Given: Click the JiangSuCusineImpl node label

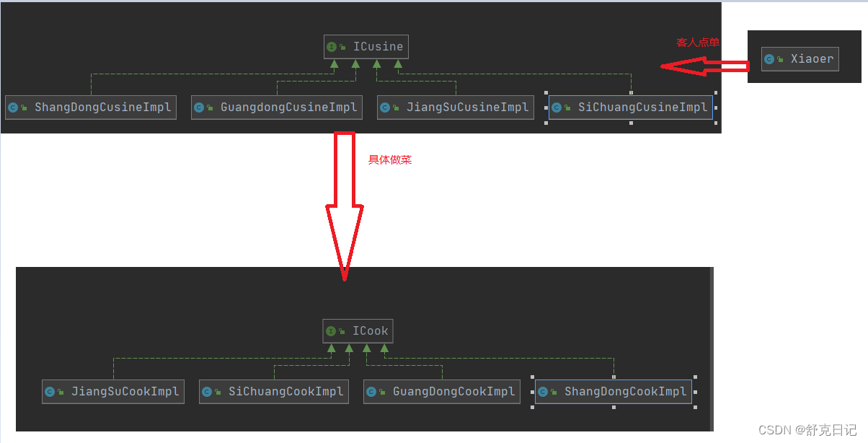Looking at the screenshot, I should pos(467,108).
